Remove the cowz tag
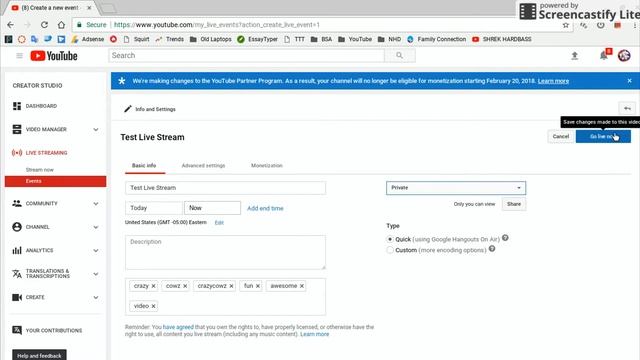Image resolution: width=640 pixels, height=360 pixels. (185, 286)
